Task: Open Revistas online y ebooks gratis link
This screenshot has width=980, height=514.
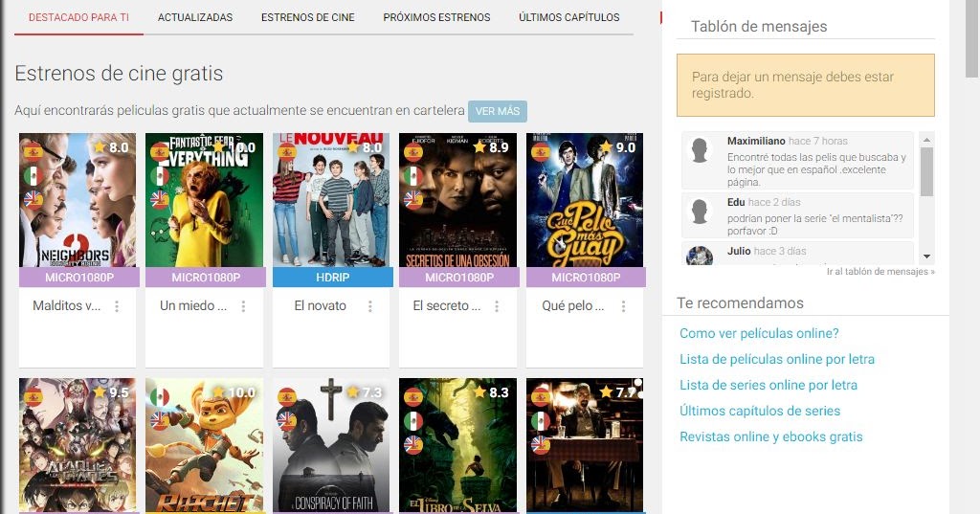Action: tap(771, 437)
